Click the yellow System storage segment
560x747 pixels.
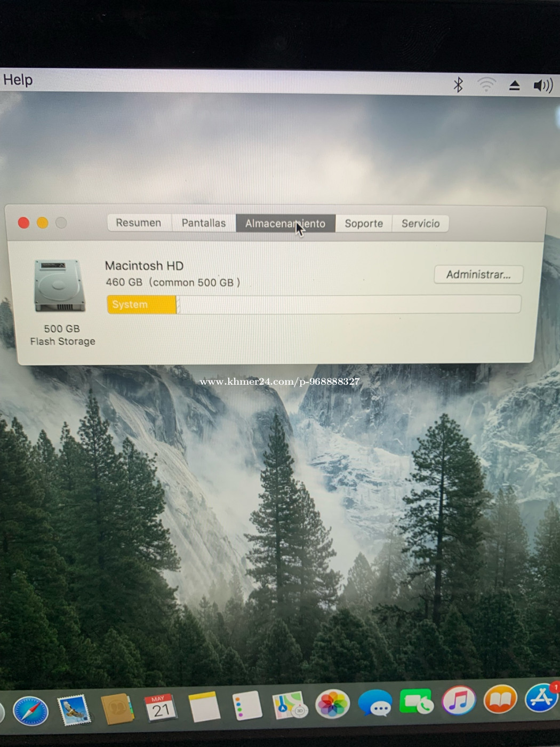tap(141, 305)
